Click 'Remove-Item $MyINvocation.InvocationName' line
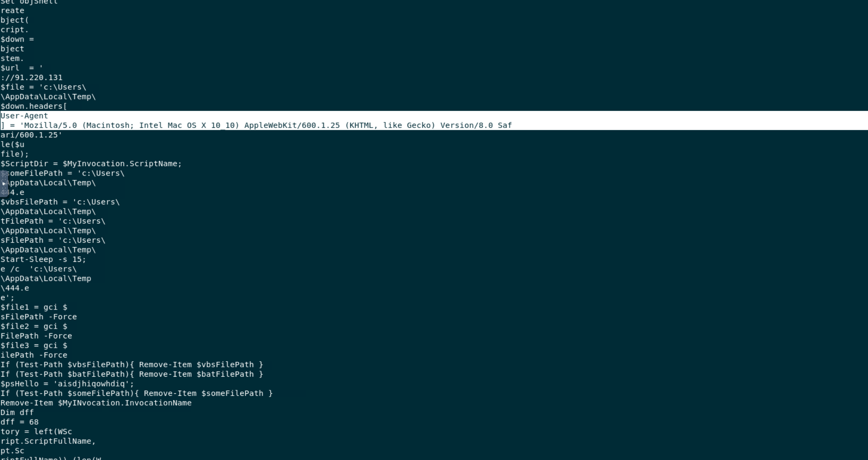 96,403
